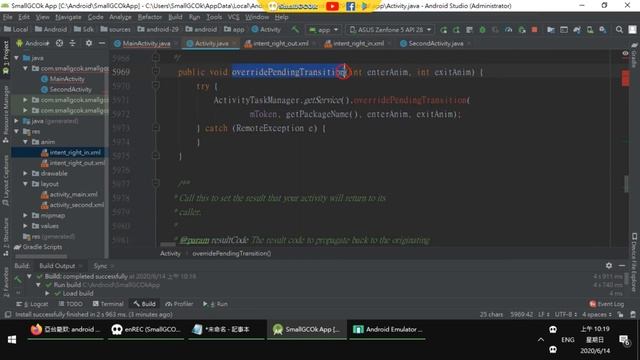
Task: Click the sources breadcrumb in navigation bar
Action: click(x=116, y=30)
